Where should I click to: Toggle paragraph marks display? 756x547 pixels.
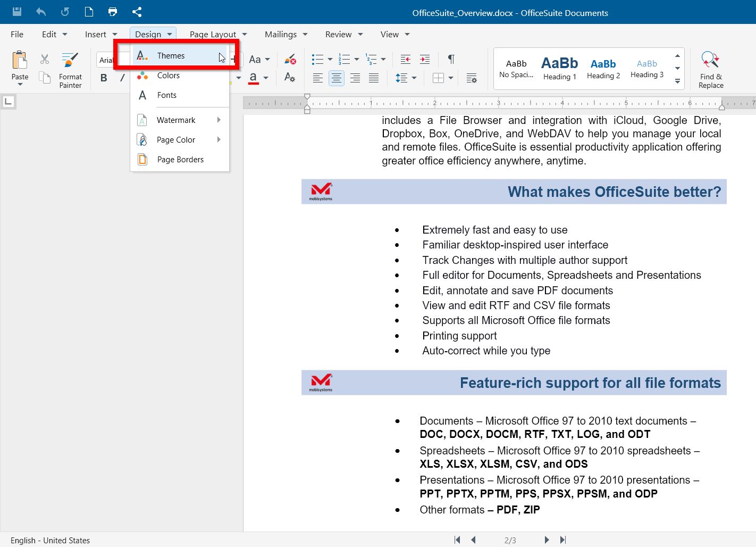(451, 59)
